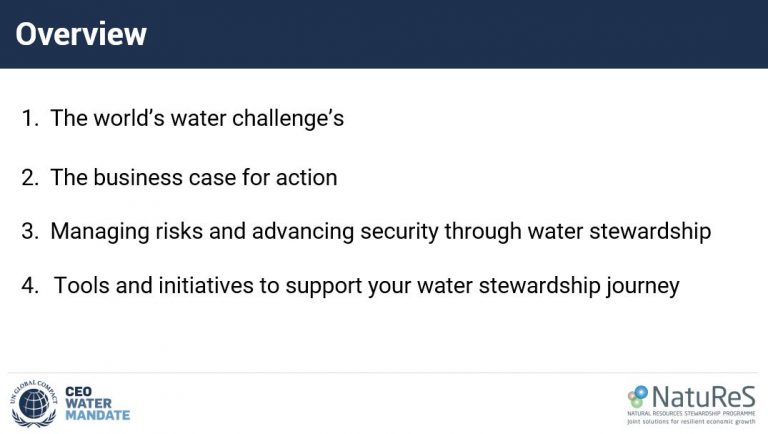Click Natural Resources Stewardship Programme subtitle

pos(691,413)
